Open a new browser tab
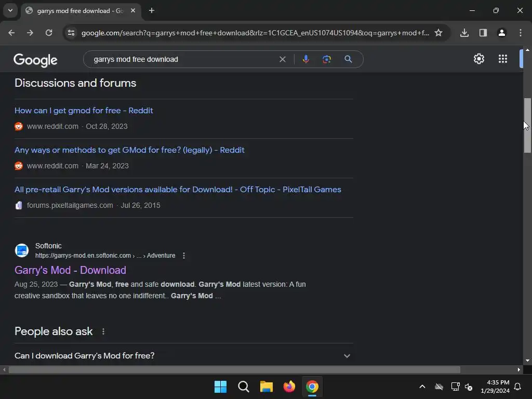This screenshot has height=399, width=532. coord(152,10)
